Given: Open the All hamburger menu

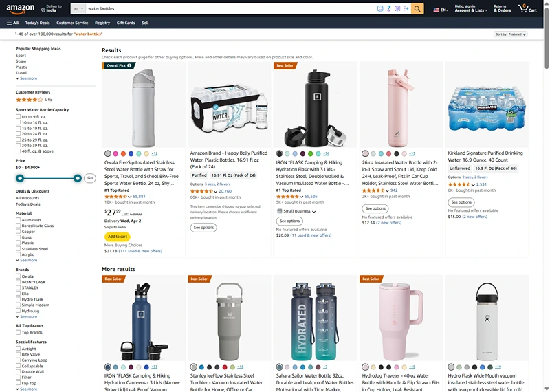Looking at the screenshot, I should [x=12, y=23].
